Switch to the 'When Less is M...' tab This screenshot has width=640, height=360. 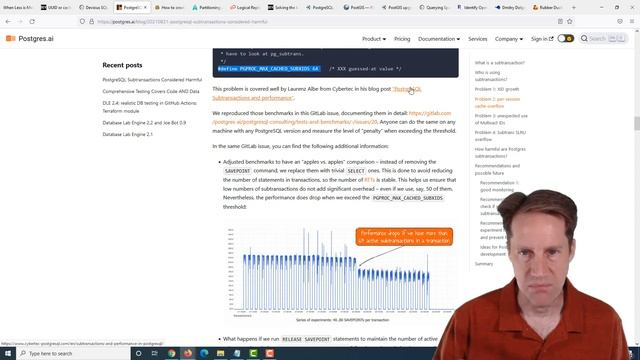17,7
